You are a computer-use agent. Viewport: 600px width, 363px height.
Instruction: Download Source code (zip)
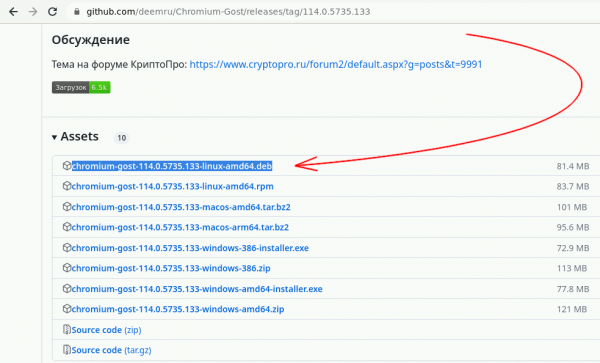(106, 330)
